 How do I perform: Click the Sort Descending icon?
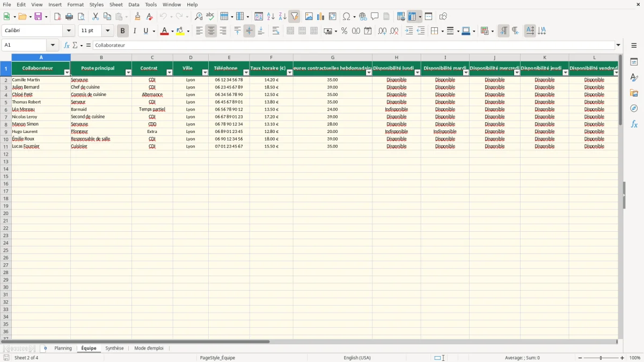tap(283, 17)
